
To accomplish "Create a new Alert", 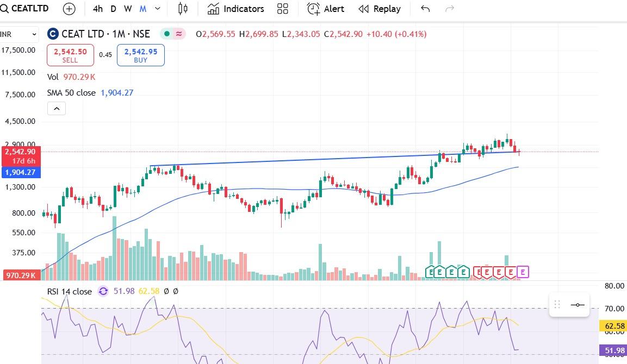I will pyautogui.click(x=326, y=9).
